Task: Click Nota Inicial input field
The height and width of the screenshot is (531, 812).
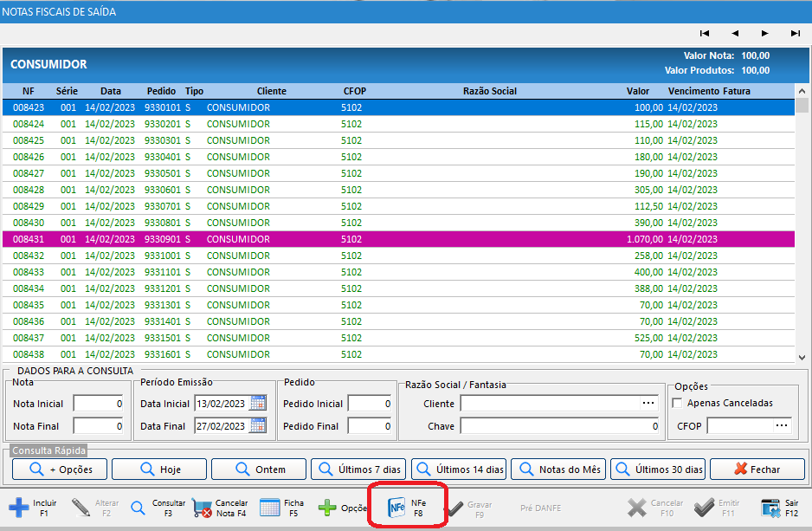Action: [x=99, y=404]
